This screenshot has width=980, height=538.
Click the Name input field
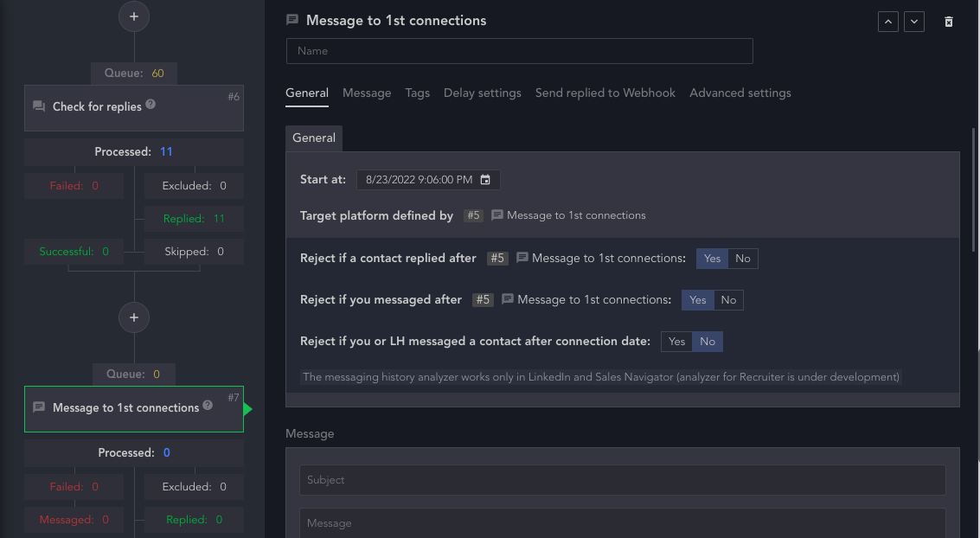tap(519, 51)
